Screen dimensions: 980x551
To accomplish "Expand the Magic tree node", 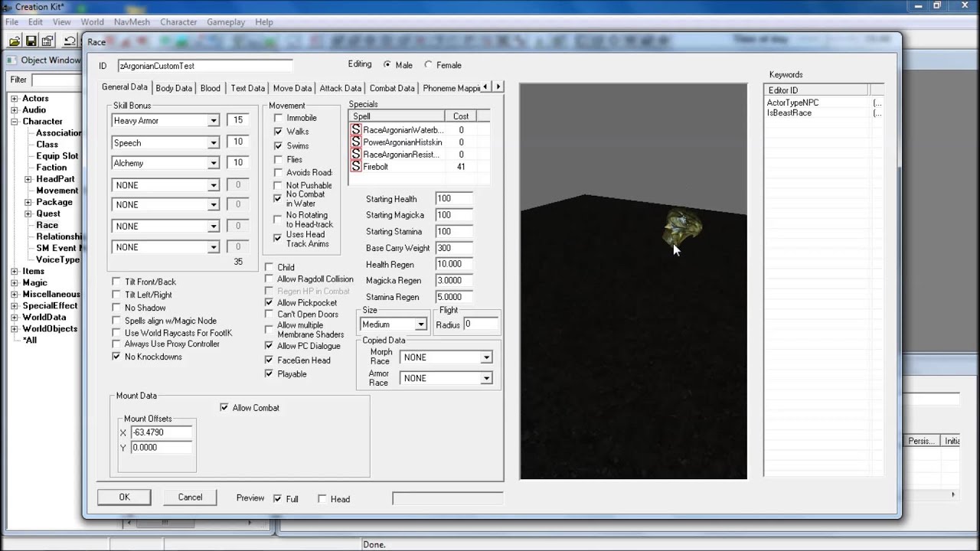I will 15,282.
